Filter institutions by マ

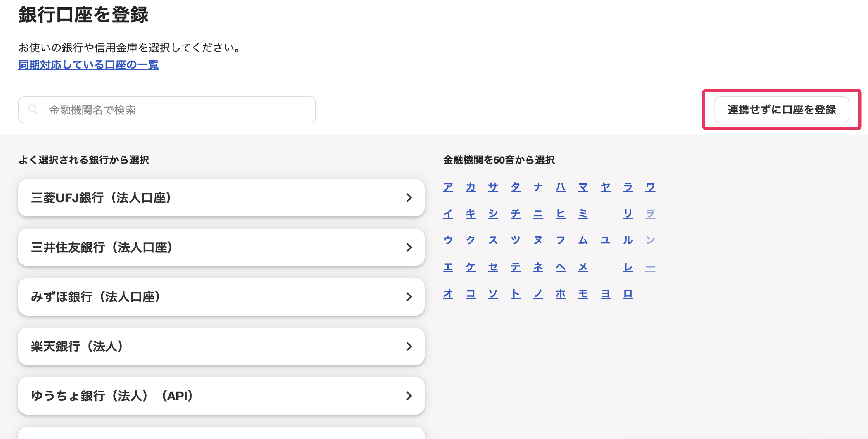583,187
